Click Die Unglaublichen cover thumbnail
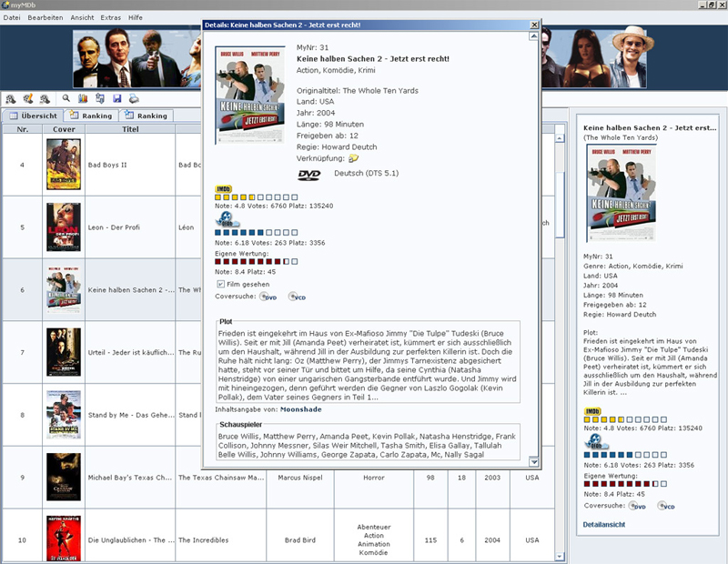 [64, 539]
